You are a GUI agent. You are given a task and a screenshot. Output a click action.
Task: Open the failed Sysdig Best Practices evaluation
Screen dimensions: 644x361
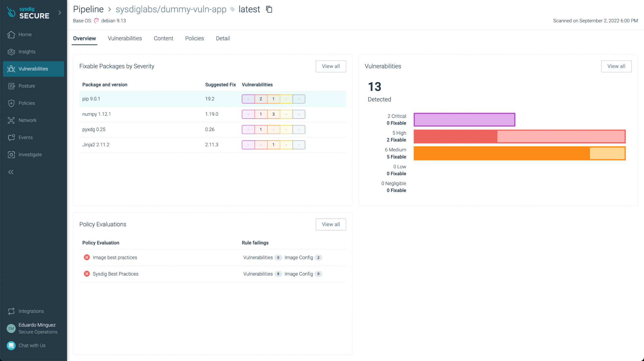coord(115,274)
